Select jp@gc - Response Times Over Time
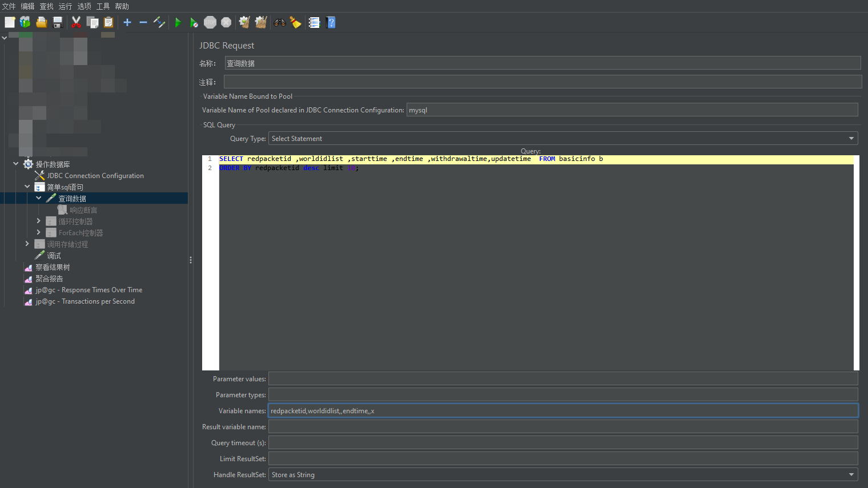This screenshot has width=868, height=488. point(89,290)
